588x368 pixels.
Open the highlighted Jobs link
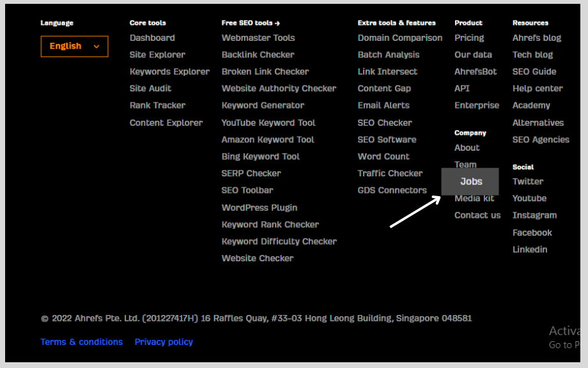(470, 181)
